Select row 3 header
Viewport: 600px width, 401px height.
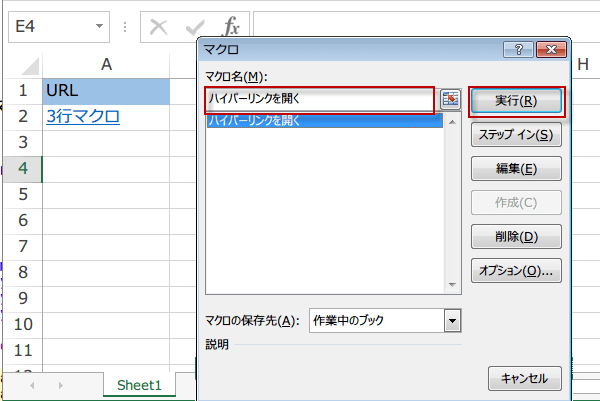(23, 143)
